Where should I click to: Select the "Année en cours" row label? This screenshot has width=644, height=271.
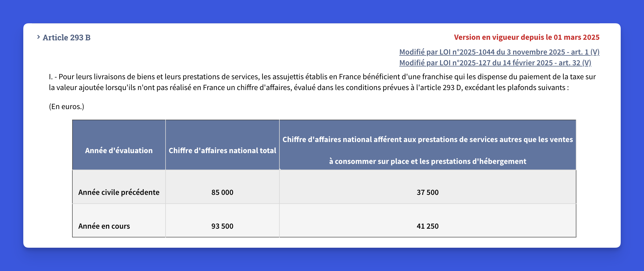(104, 226)
